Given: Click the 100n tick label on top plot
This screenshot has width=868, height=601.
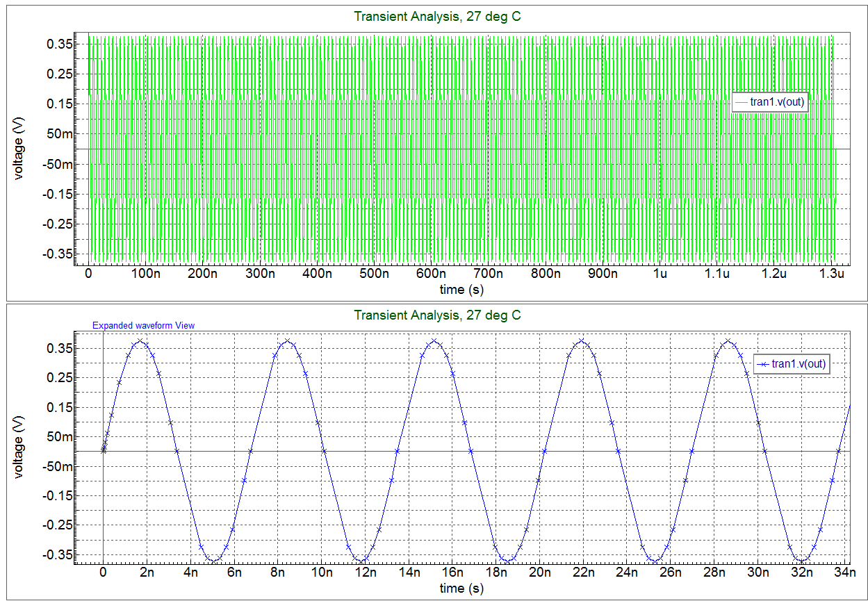Looking at the screenshot, I should coord(145,273).
